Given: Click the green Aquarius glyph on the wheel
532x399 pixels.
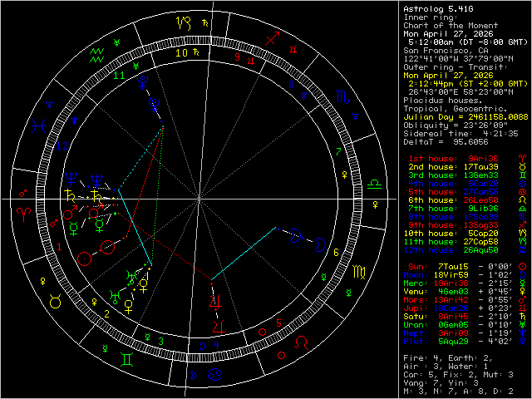Looking at the screenshot, I should (97, 54).
